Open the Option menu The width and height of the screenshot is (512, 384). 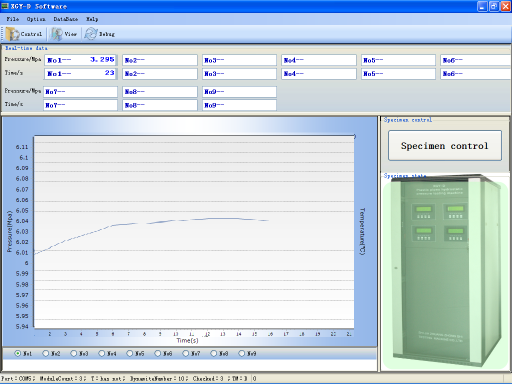[36, 19]
